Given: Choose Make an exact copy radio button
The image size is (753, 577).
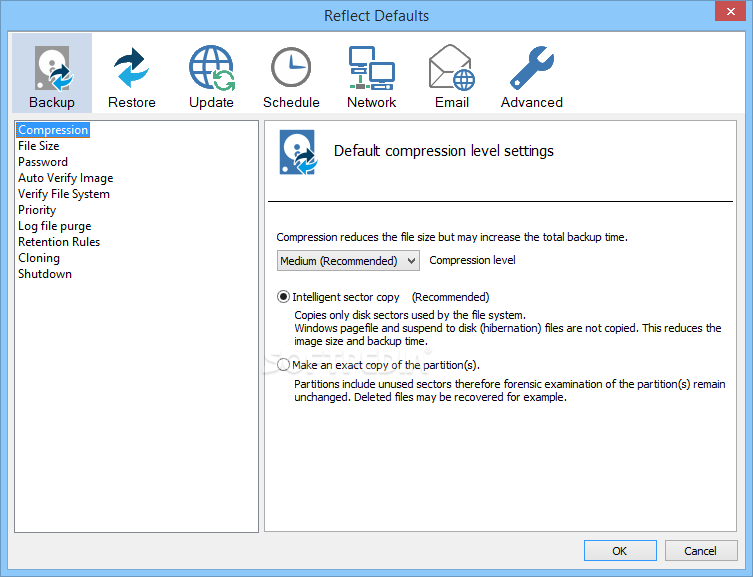Looking at the screenshot, I should (x=283, y=365).
